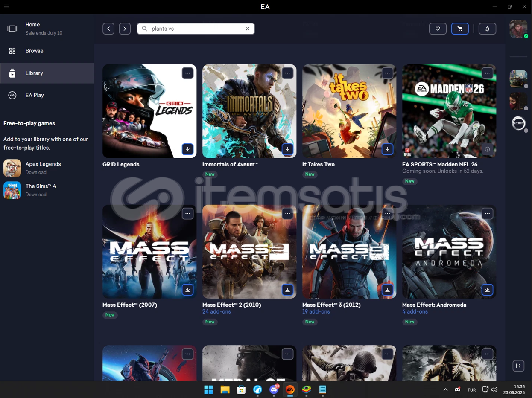Download Apex Legends free-to-play game
The width and height of the screenshot is (532, 398).
point(36,172)
